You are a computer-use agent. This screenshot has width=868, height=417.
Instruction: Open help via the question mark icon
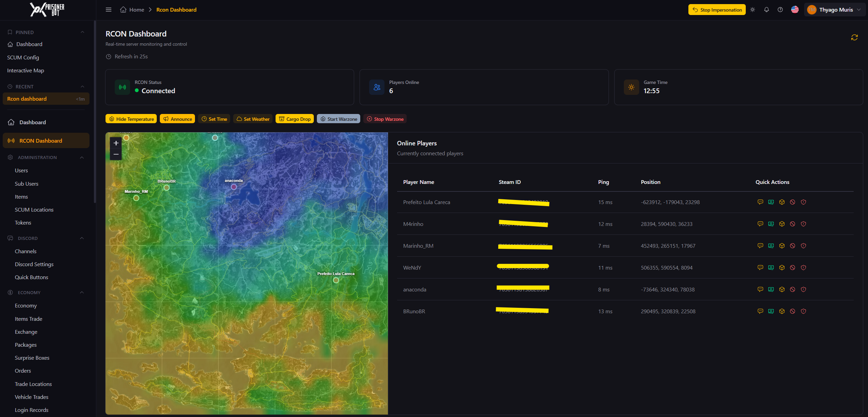(780, 10)
